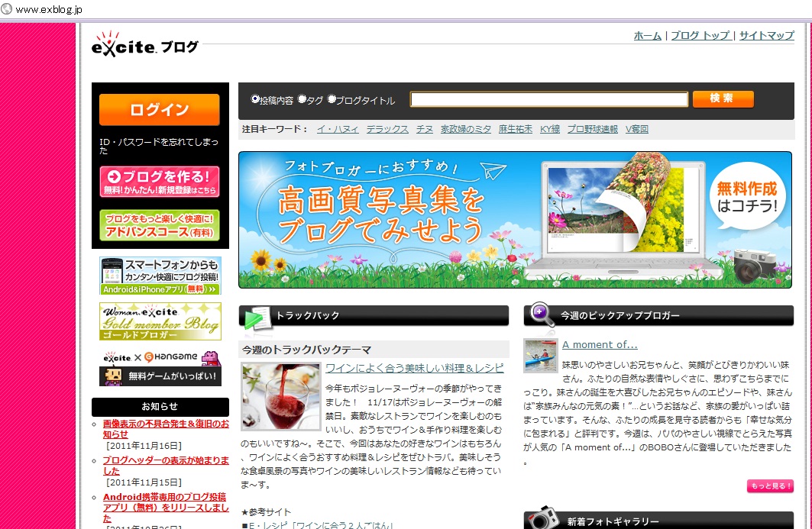The width and height of the screenshot is (812, 529).
Task: Click the [2011年11月16日] date text
Action: pos(144,446)
